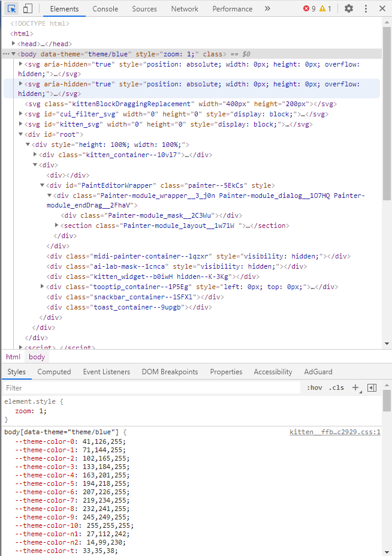Select the kitten_widget hidden div element
The image size is (392, 556).
coord(153,277)
